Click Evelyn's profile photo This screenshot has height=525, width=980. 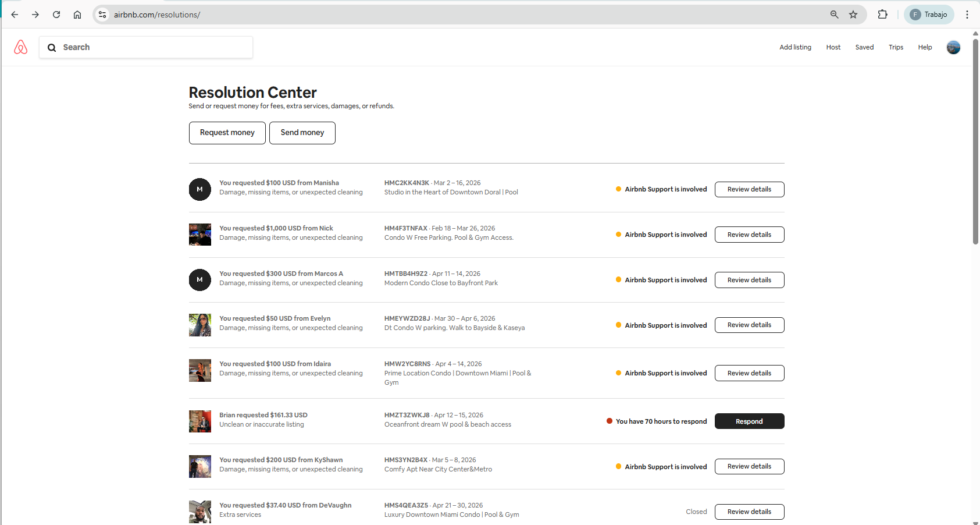click(x=200, y=325)
